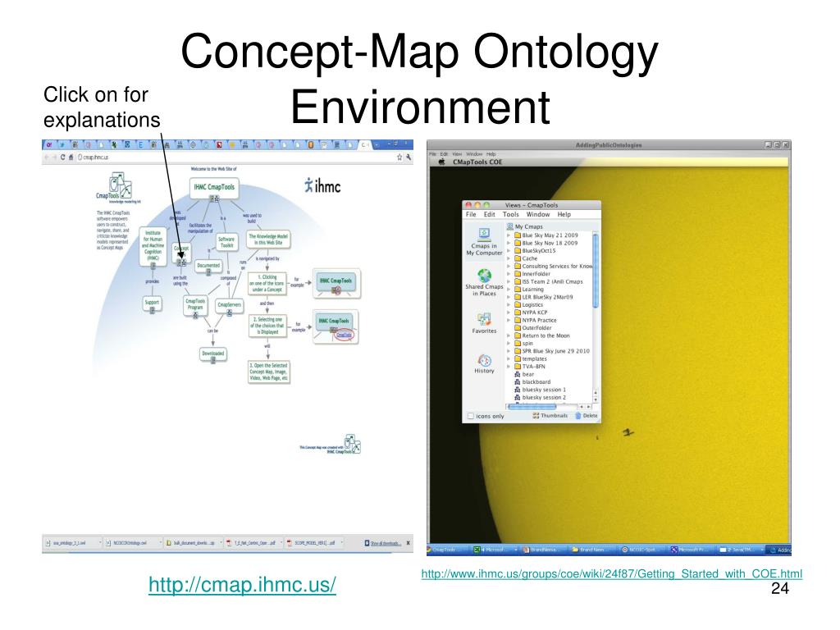Open the Favorites view

[x=484, y=323]
